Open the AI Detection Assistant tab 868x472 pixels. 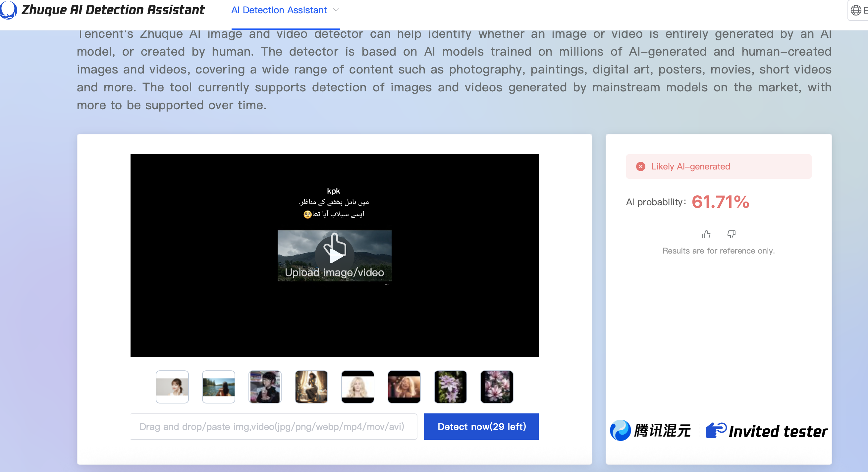pyautogui.click(x=279, y=10)
